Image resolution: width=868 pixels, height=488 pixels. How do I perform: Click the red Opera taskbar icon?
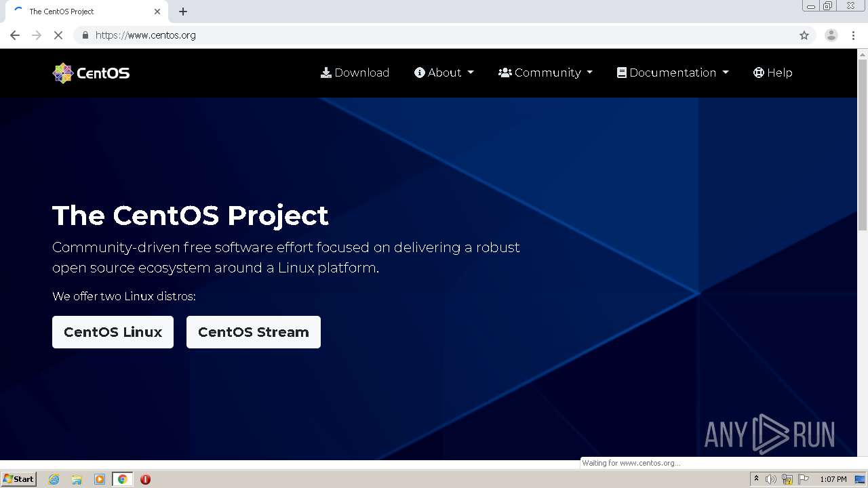click(x=145, y=479)
